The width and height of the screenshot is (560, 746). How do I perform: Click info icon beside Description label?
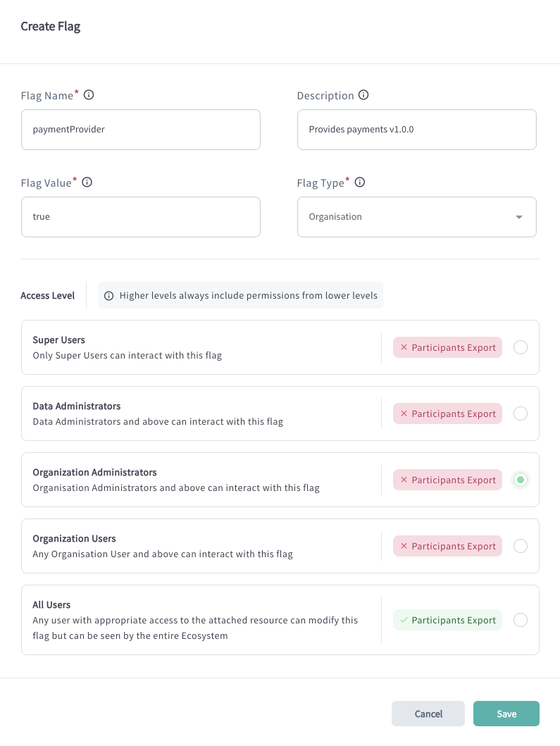[x=363, y=95]
